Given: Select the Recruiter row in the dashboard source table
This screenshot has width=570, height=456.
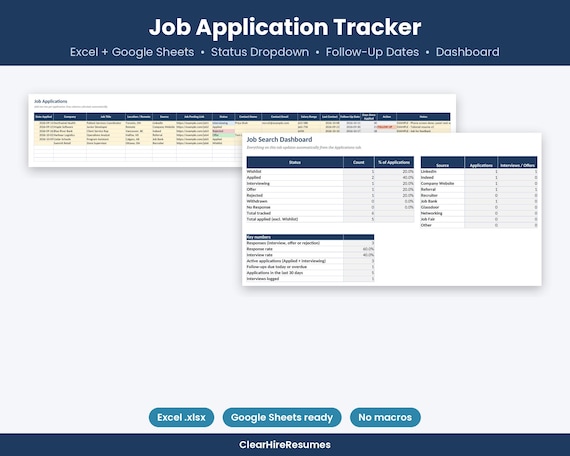Looking at the screenshot, I should (479, 195).
